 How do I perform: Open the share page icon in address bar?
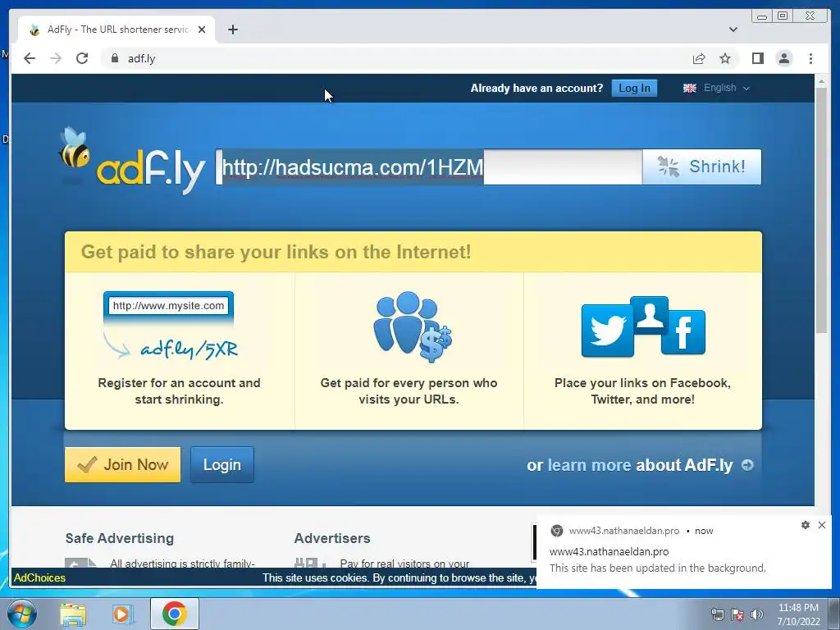pos(699,58)
